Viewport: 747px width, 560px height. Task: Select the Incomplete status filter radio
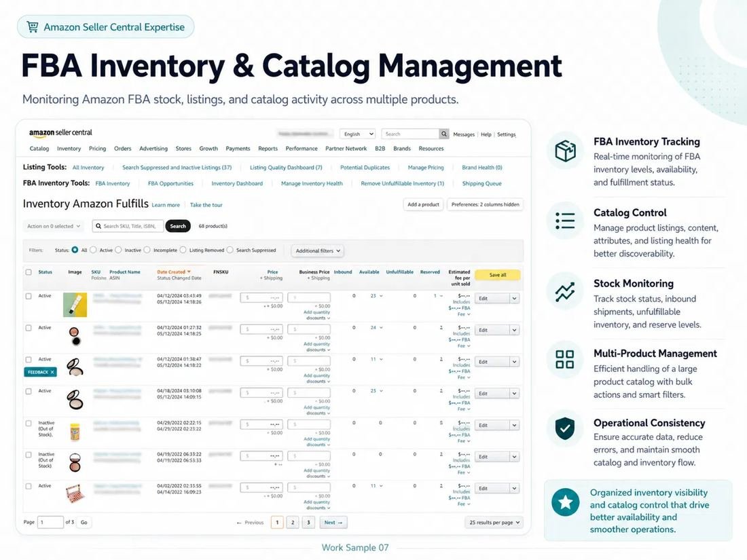point(147,250)
